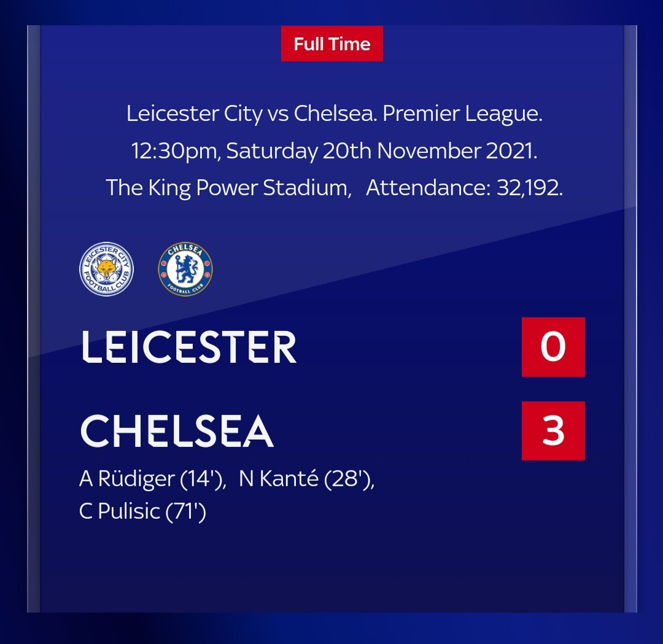Click Leicester's score box showing 0

coord(553,347)
